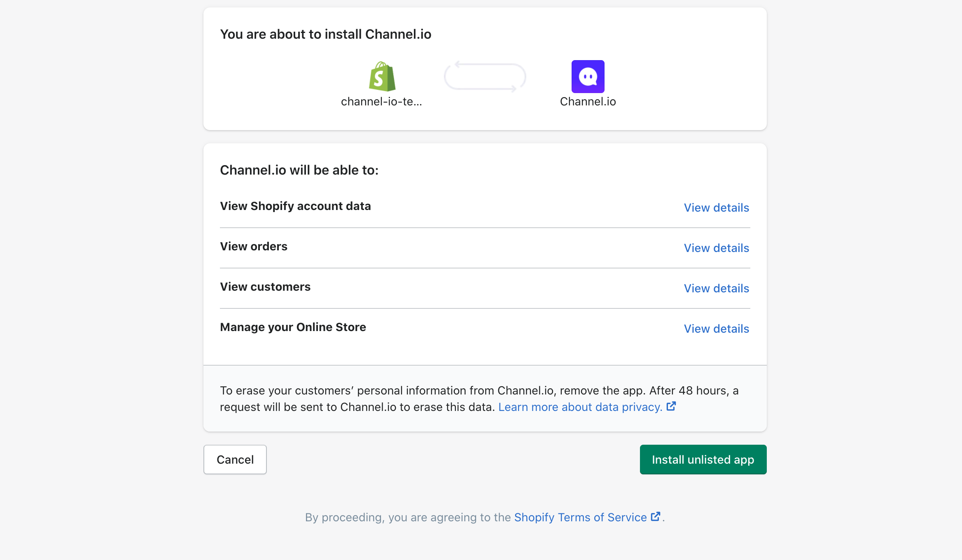The height and width of the screenshot is (560, 962).
Task: Click external link icon after data privacy
Action: point(671,406)
